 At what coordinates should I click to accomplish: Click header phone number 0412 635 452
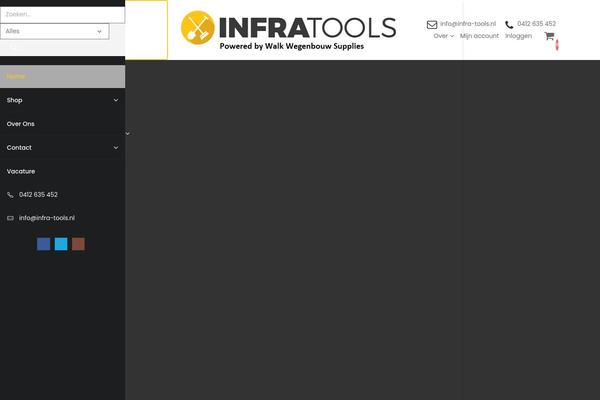pyautogui.click(x=536, y=24)
